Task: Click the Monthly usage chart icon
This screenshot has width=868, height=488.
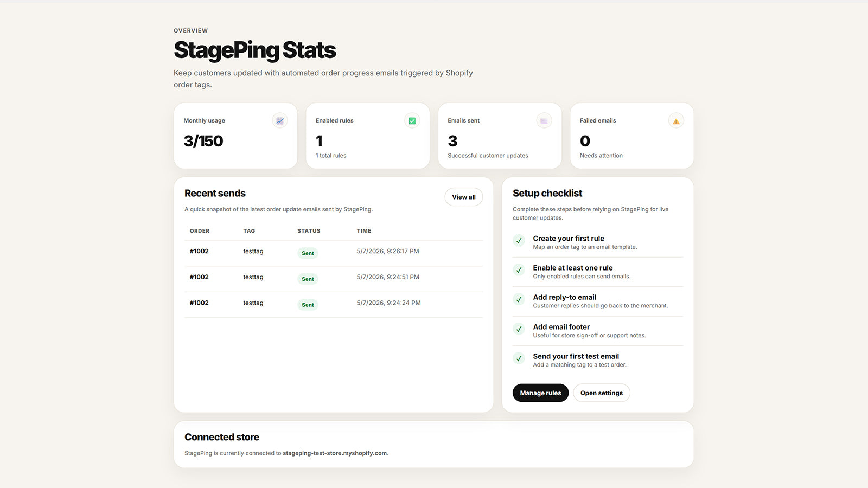Action: click(x=280, y=121)
